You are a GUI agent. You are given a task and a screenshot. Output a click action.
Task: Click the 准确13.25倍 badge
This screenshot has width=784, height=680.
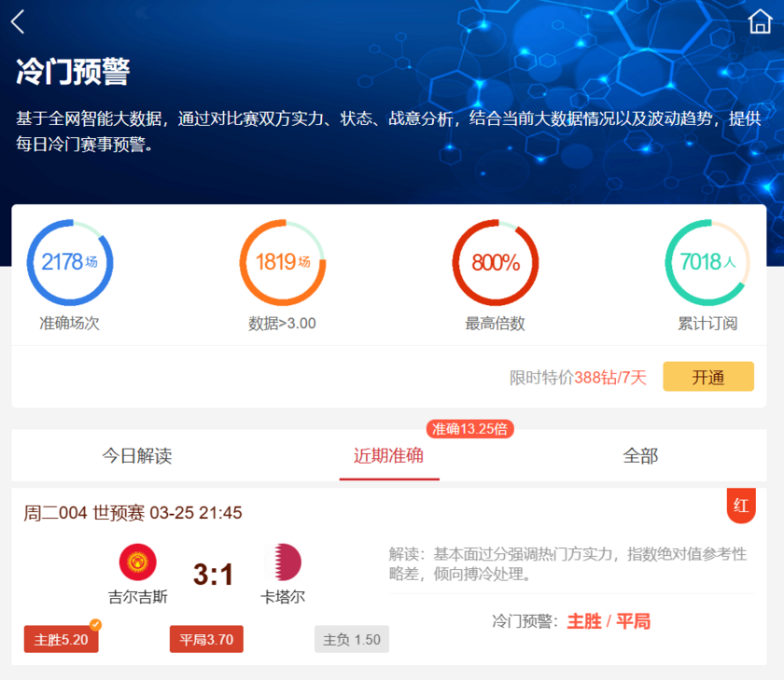pyautogui.click(x=470, y=429)
